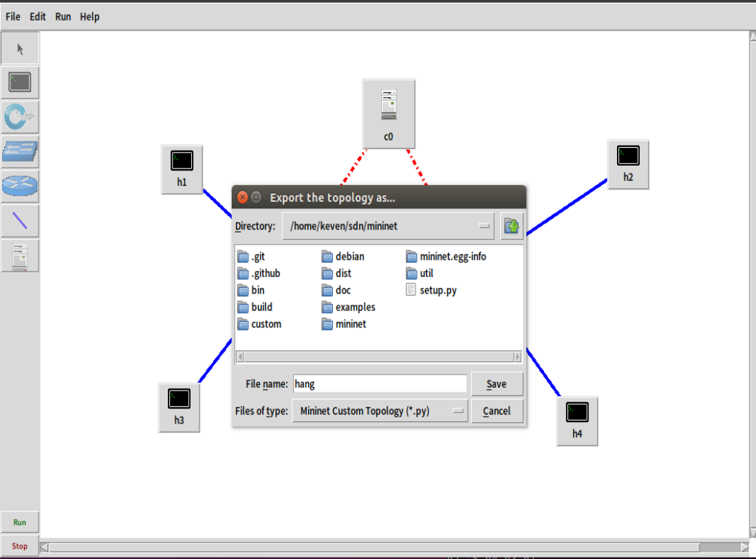
Task: Click the blue link from h2
Action: [x=567, y=207]
